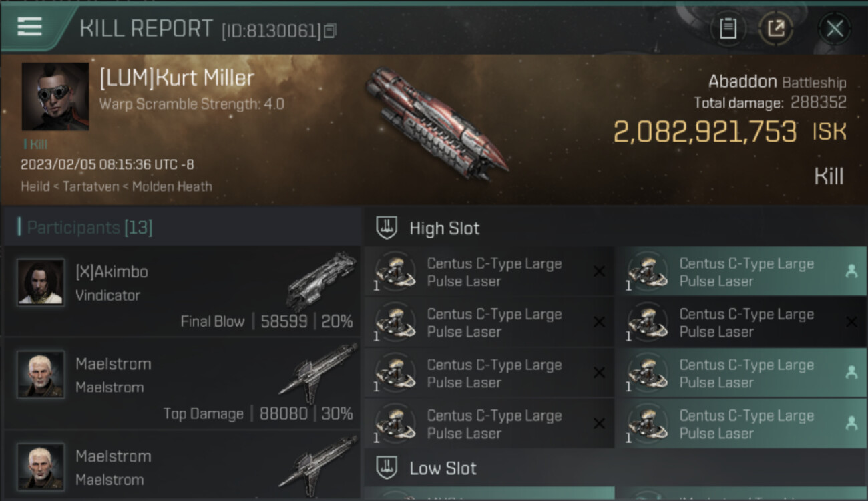Click the Low Slot section icon
Image resolution: width=868 pixels, height=501 pixels.
387,468
